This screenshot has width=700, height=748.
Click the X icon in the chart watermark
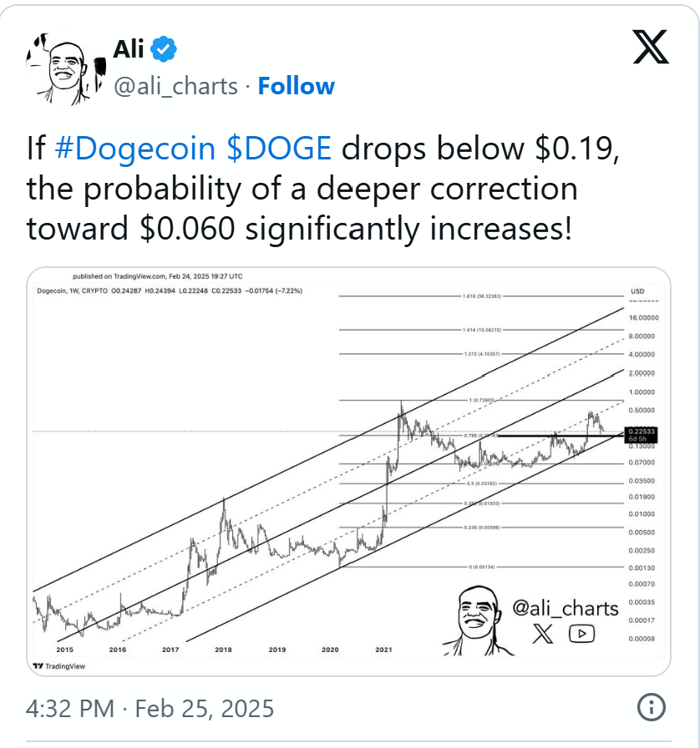tap(543, 634)
